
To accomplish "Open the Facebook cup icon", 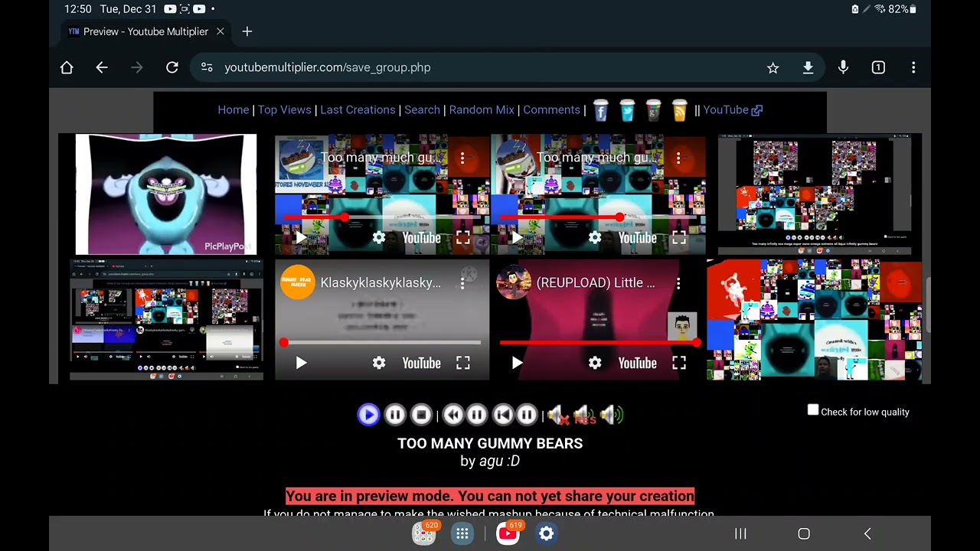I will pyautogui.click(x=601, y=110).
